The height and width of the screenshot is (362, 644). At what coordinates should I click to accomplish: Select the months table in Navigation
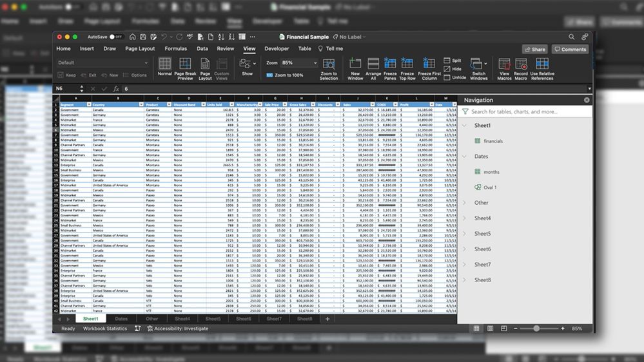(487, 172)
